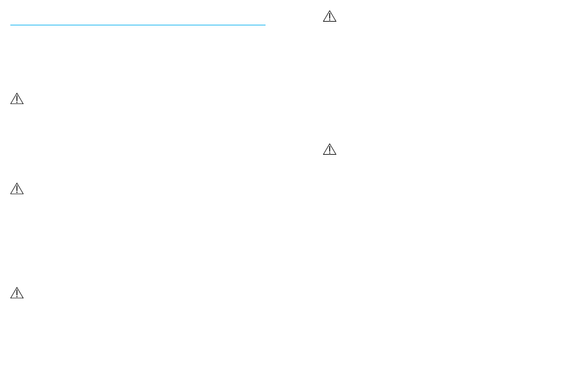Select the lower warning triangle in right column
This screenshot has width=588, height=388.
[330, 150]
